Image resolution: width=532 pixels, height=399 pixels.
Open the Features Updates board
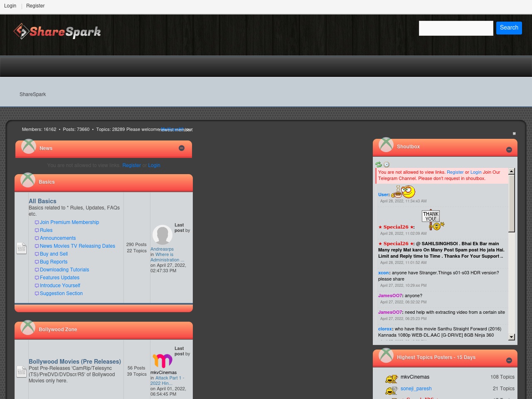[x=59, y=278]
